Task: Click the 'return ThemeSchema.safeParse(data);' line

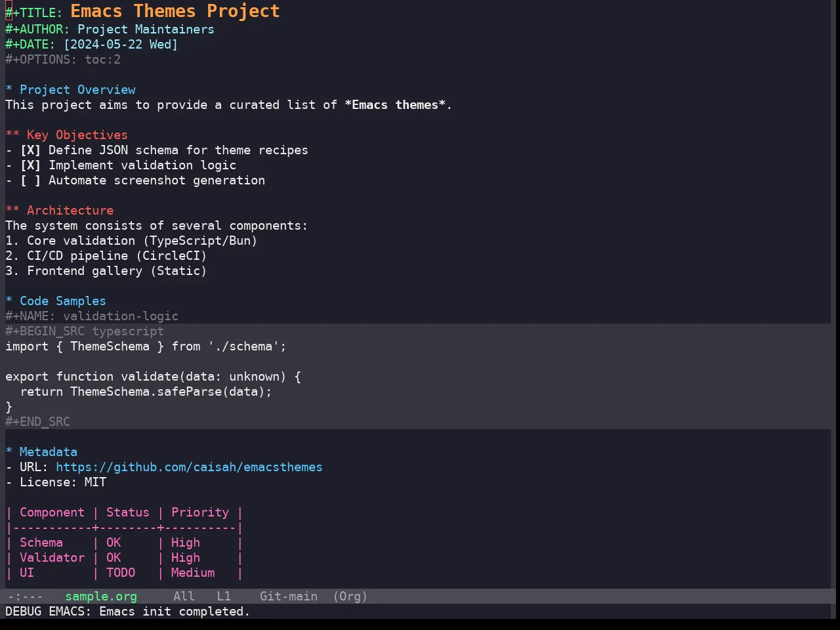Action: pos(146,392)
